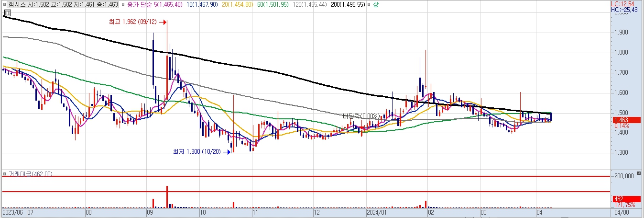644x218 pixels.
Task: Click the tallest red volume bar near 09/12
Action: [167, 196]
